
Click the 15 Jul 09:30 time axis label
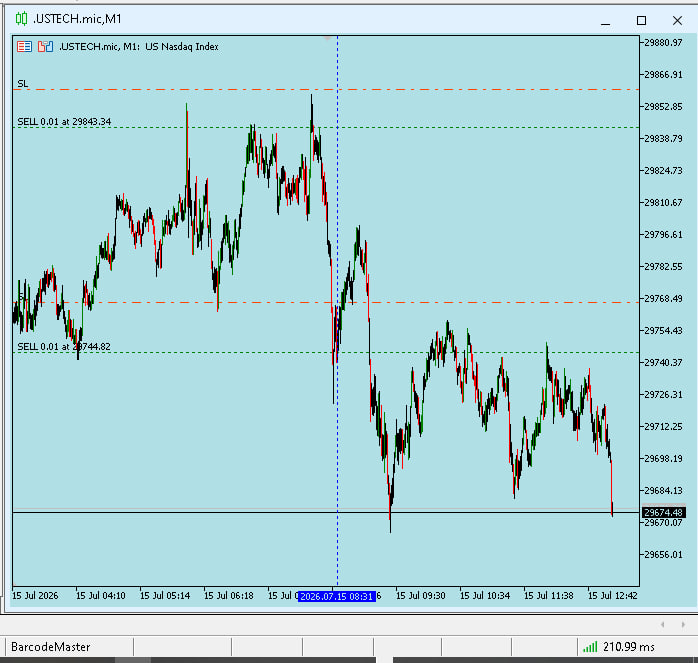pyautogui.click(x=421, y=596)
